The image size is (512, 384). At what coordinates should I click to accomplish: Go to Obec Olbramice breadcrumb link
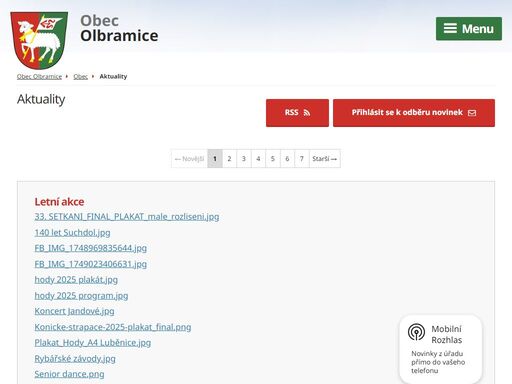(39, 76)
